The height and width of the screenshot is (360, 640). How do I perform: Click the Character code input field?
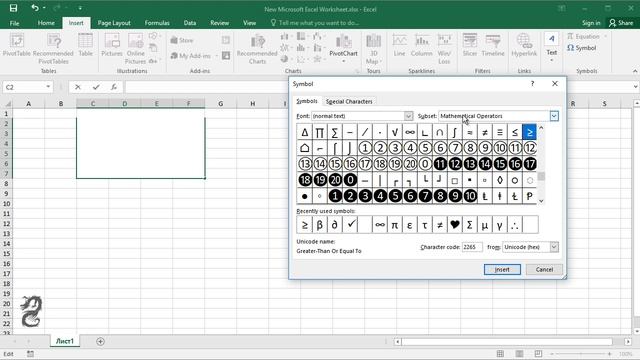(x=472, y=247)
